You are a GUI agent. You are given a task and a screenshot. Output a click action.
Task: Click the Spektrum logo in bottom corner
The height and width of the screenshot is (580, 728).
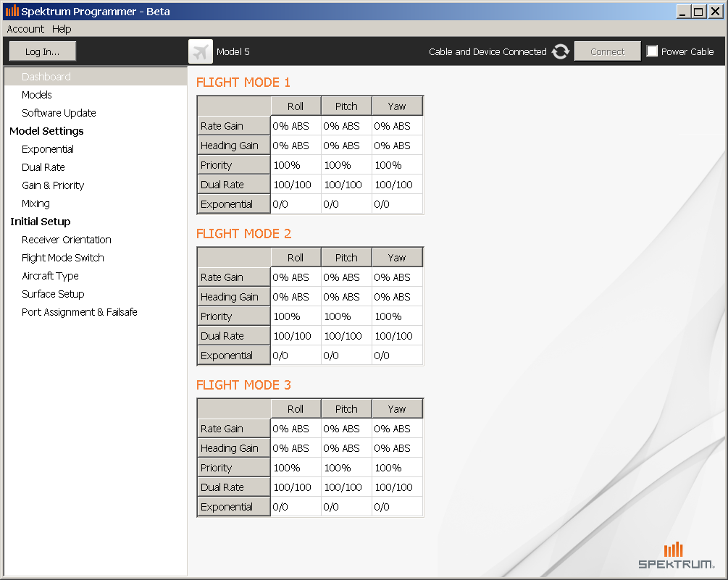676,555
